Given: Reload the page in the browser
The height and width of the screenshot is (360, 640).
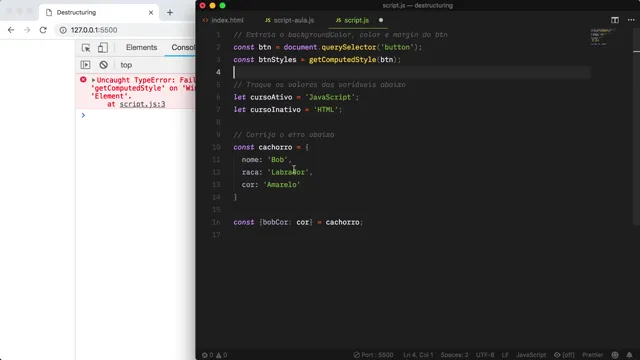Looking at the screenshot, I should (43, 30).
